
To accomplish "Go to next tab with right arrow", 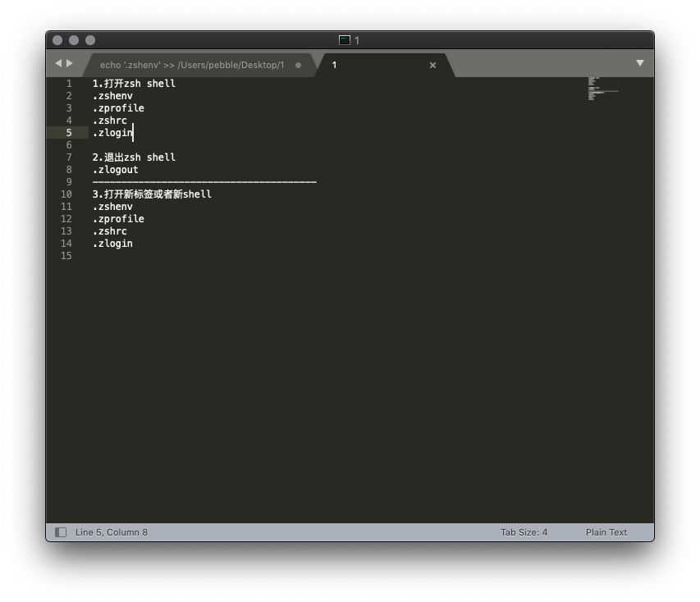I will pos(70,63).
